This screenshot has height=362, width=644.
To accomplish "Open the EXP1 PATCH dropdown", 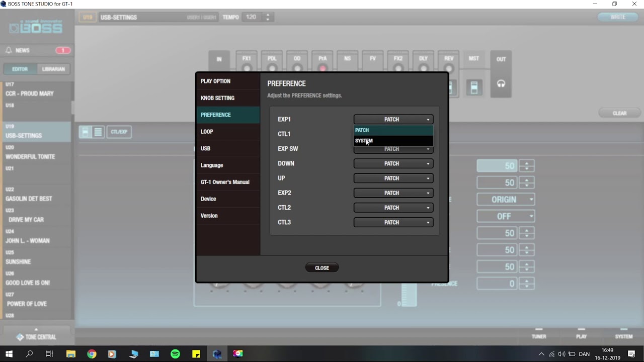I will [393, 120].
